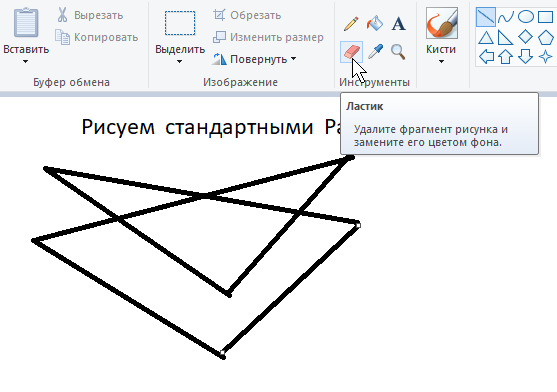Pick the Left arrow shape
Image resolution: width=557 pixels, height=392 pixels.
click(x=486, y=56)
